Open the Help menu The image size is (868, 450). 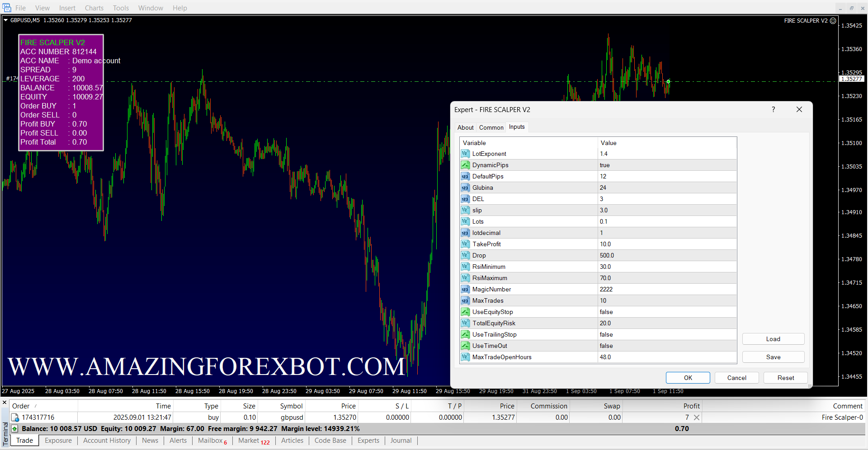click(x=179, y=8)
